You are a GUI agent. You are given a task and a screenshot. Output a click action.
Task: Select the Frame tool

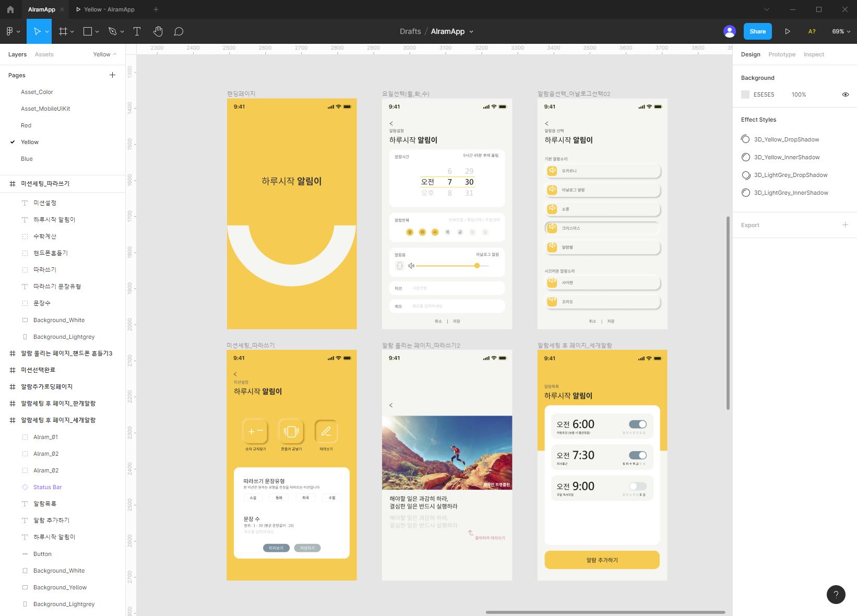[x=62, y=31]
